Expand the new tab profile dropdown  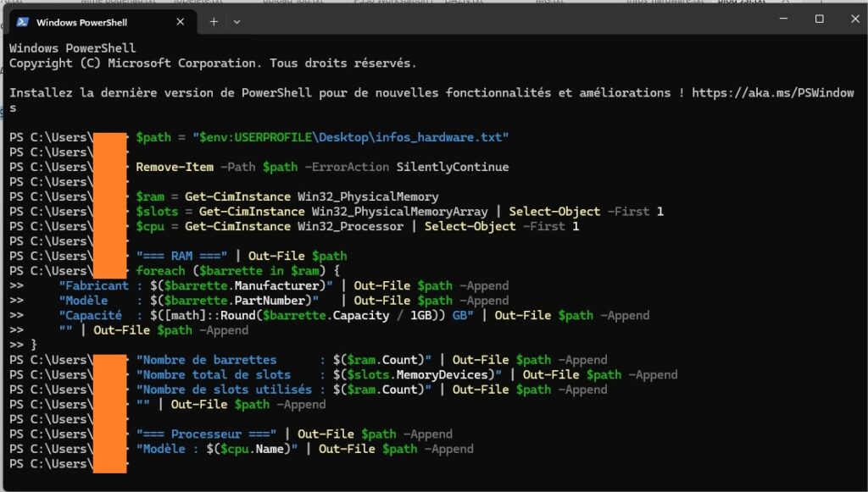tap(236, 22)
